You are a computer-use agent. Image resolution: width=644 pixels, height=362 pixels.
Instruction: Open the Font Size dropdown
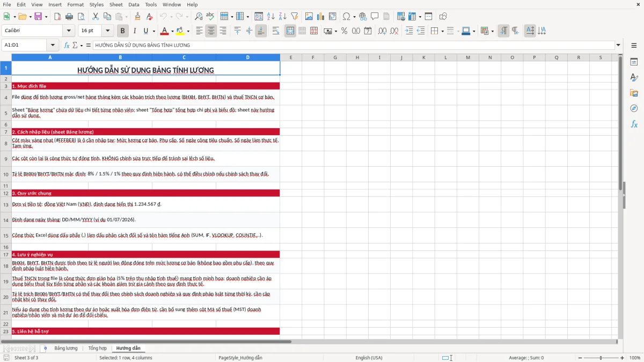pyautogui.click(x=108, y=31)
